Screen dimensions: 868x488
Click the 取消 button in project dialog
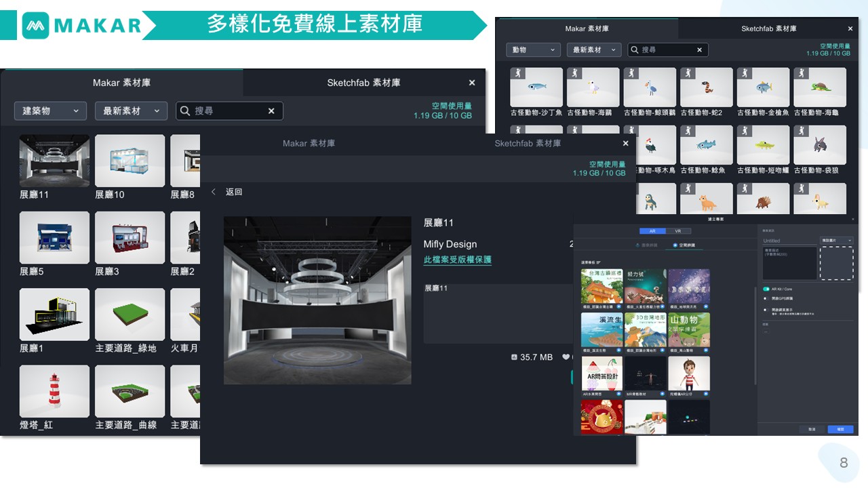tap(812, 430)
